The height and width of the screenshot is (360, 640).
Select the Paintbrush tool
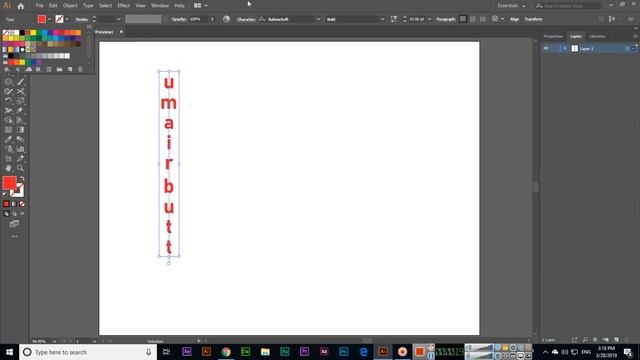tap(20, 82)
